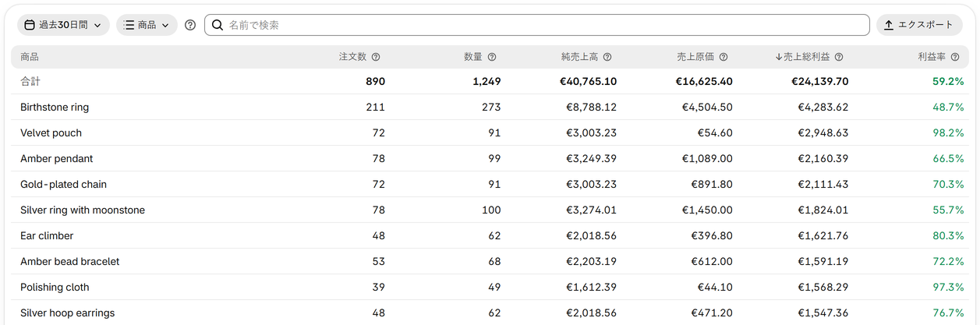Image resolution: width=980 pixels, height=325 pixels.
Task: Click Amber pendant net sales €3,249.39
Action: pos(591,158)
